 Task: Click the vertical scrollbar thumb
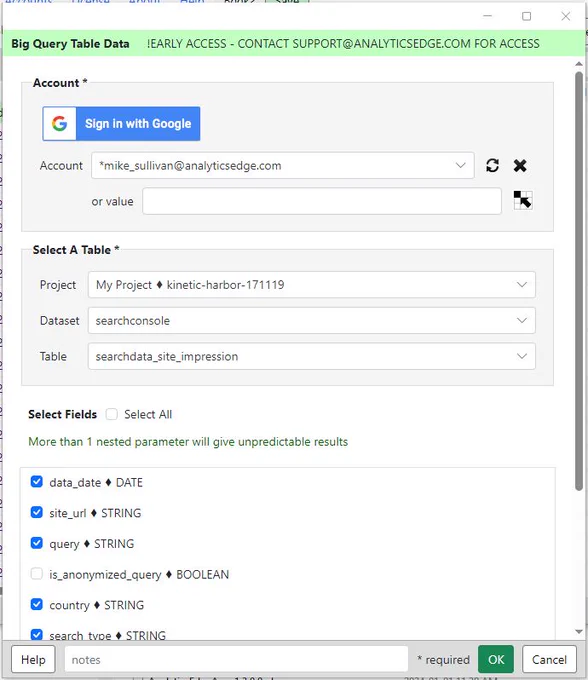point(579,281)
